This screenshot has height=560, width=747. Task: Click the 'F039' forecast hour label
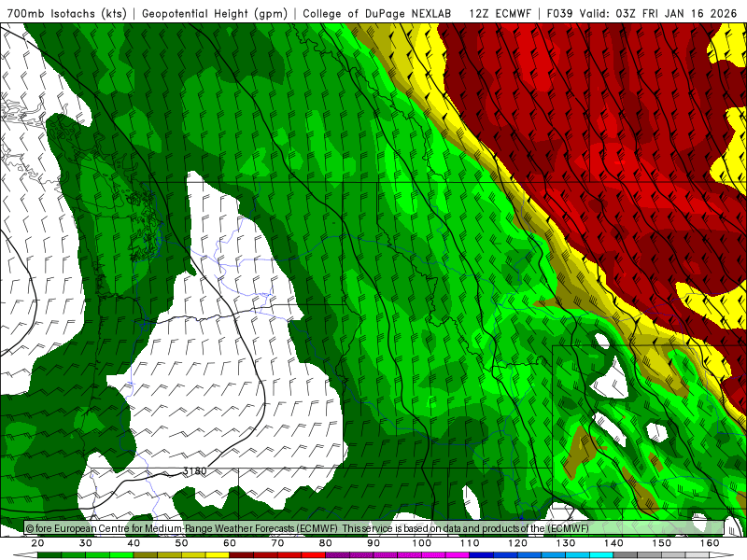559,13
